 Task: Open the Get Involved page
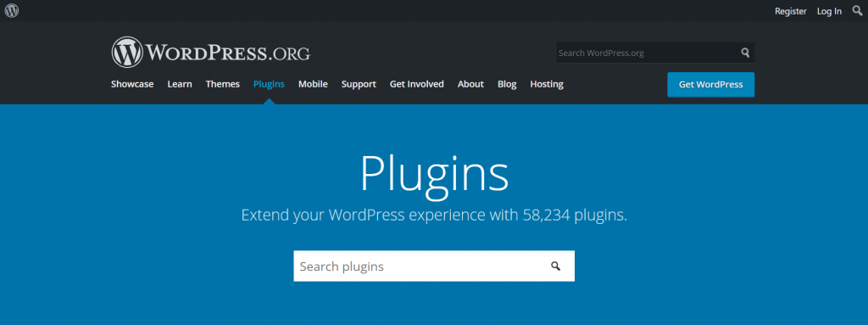tap(417, 84)
